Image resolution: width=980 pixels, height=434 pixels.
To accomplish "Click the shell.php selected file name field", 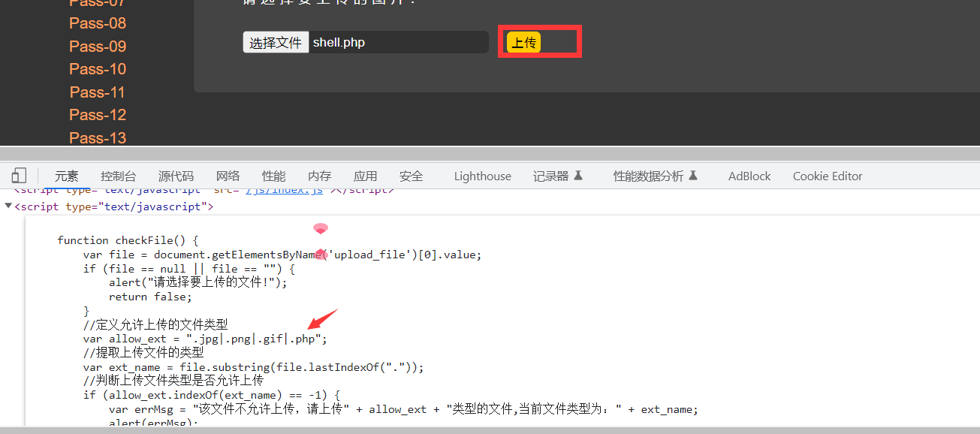I will [398, 43].
